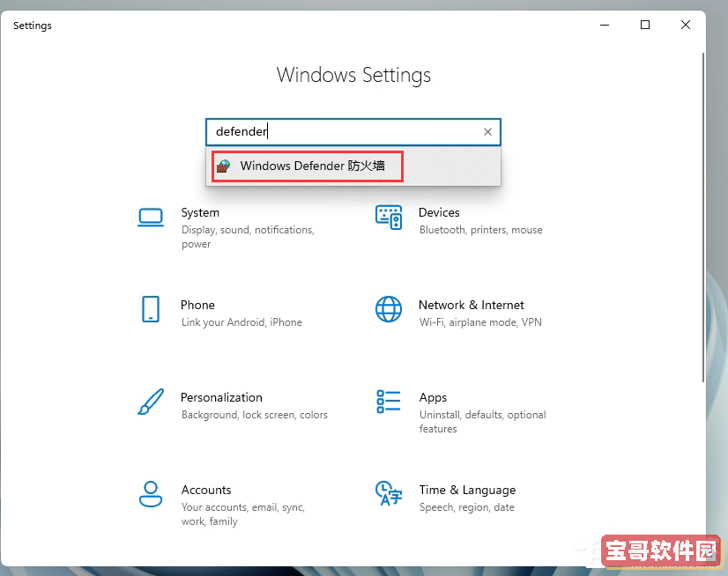The image size is (728, 576).
Task: Click 'Speech, region, date' description
Action: coord(467,507)
